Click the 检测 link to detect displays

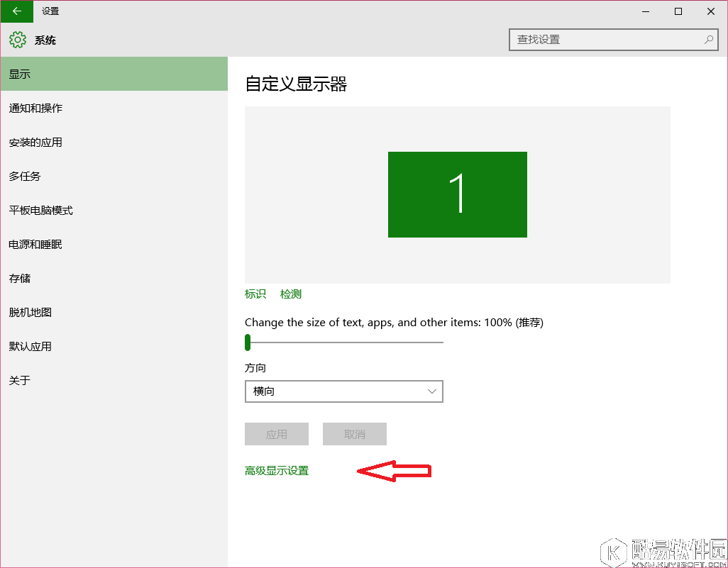click(291, 294)
